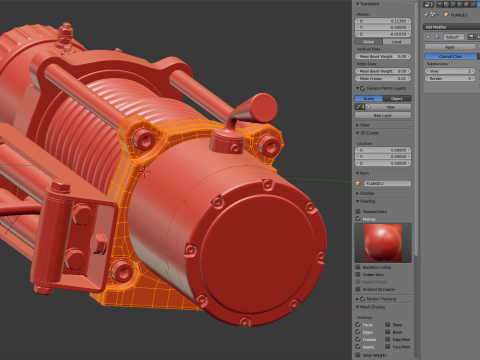
Task: Select Object grease pencil source
Action: 397,98
